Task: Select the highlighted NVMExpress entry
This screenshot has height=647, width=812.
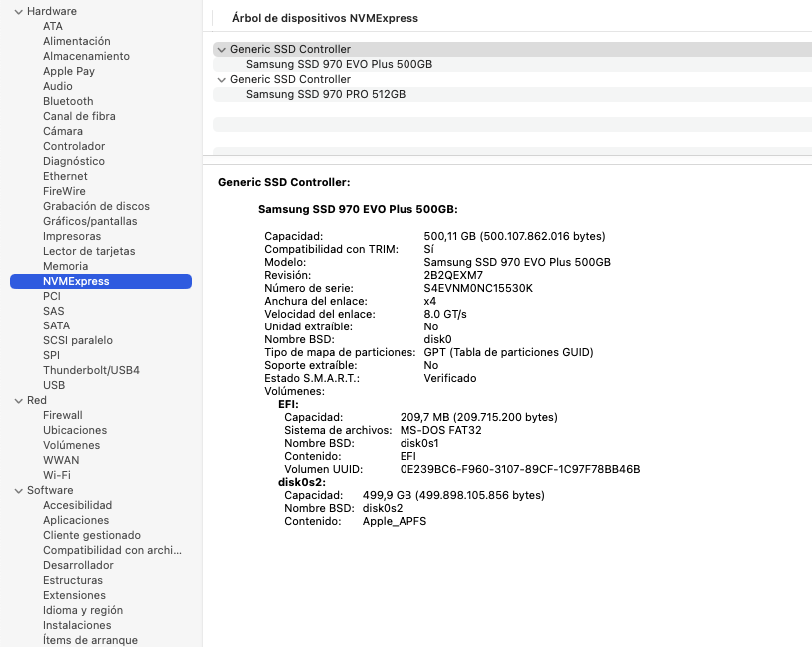Action: (101, 281)
